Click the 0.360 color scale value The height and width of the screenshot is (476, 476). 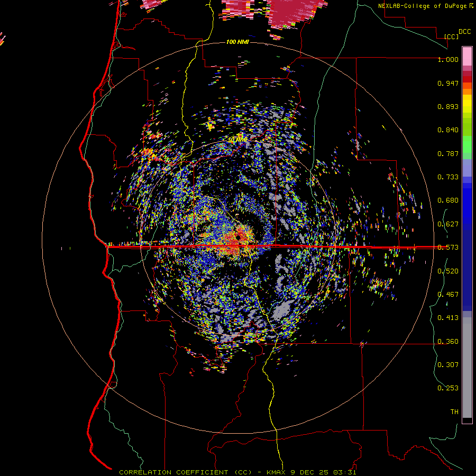coord(448,342)
